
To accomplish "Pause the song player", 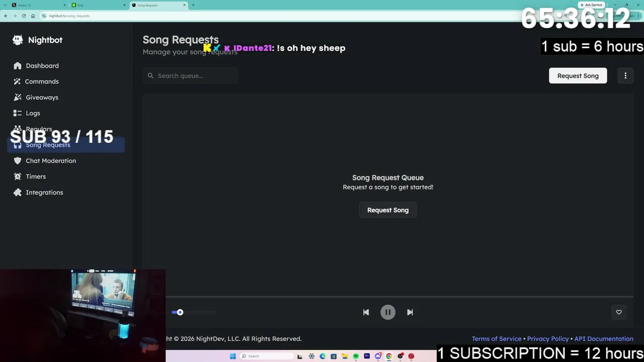I will 388,312.
